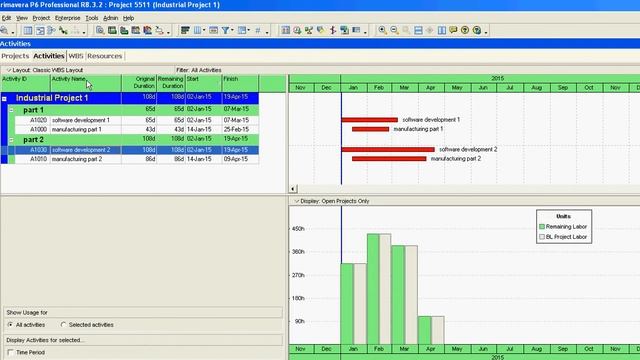Screen dimensions: 640x360
Task: Collapse the part 1 WBS group
Action: coord(11,110)
